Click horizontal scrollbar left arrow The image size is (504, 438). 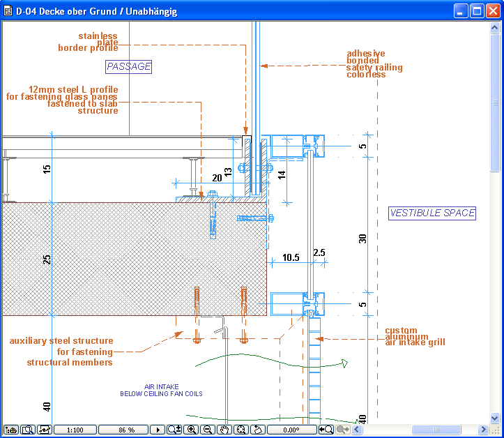click(357, 430)
